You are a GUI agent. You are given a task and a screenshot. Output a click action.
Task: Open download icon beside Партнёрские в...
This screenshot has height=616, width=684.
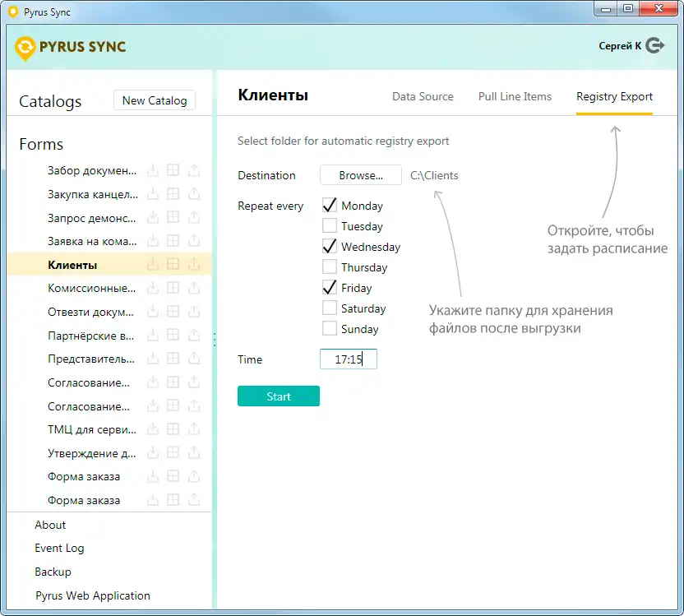coord(153,335)
